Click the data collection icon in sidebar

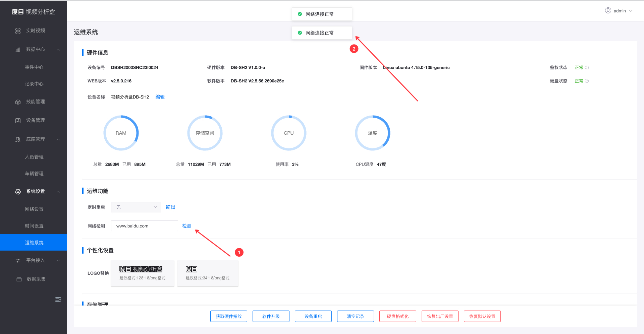(19, 279)
